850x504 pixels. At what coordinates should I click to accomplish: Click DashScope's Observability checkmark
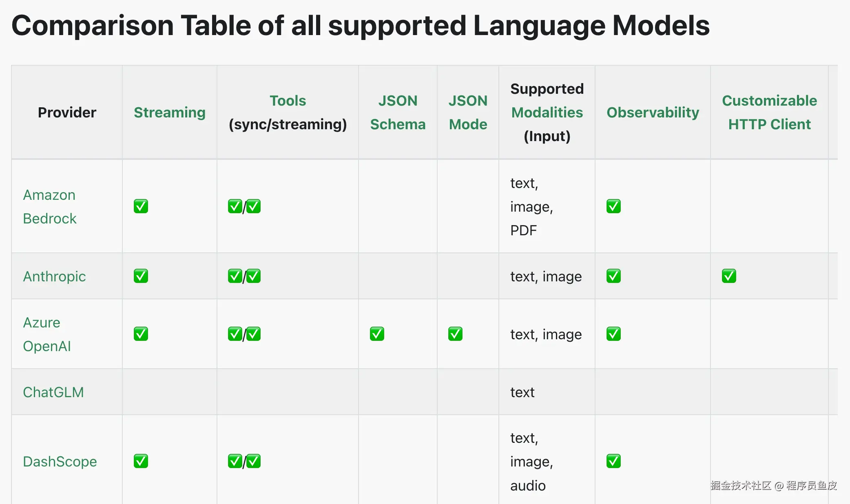click(613, 461)
